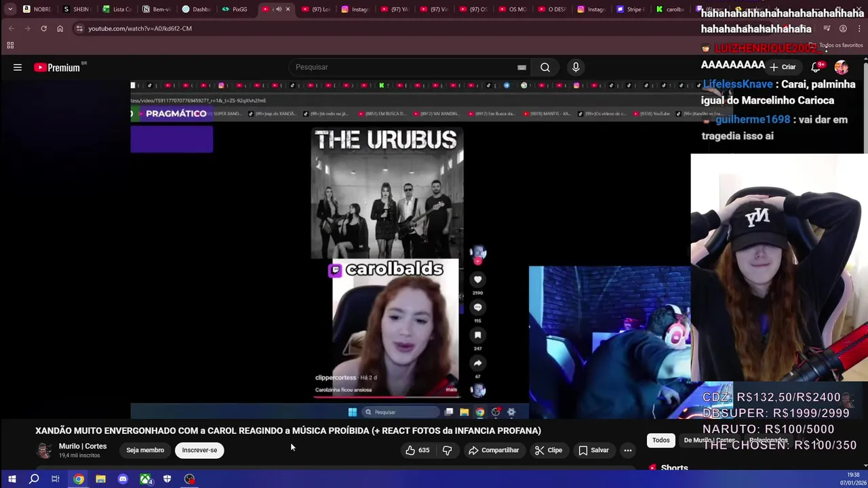Screen dimensions: 868x488
Task: Switch to the Lista Ca spreadsheet tab
Action: pyautogui.click(x=117, y=9)
